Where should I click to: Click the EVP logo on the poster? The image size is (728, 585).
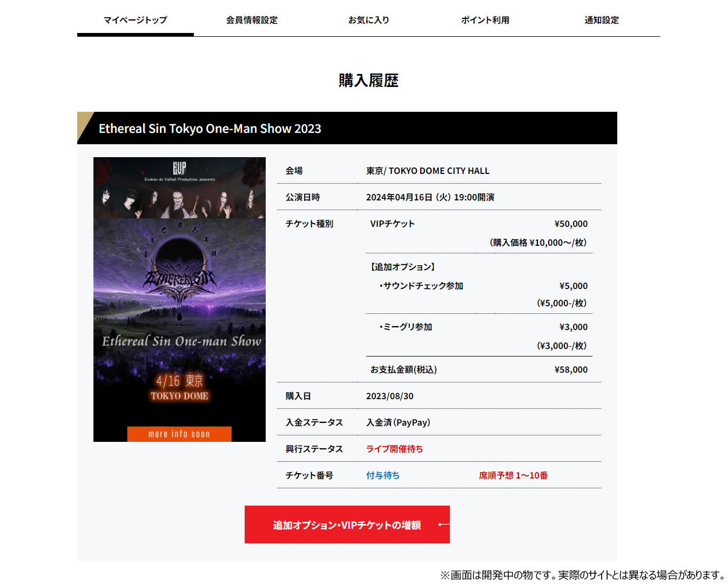(x=179, y=168)
